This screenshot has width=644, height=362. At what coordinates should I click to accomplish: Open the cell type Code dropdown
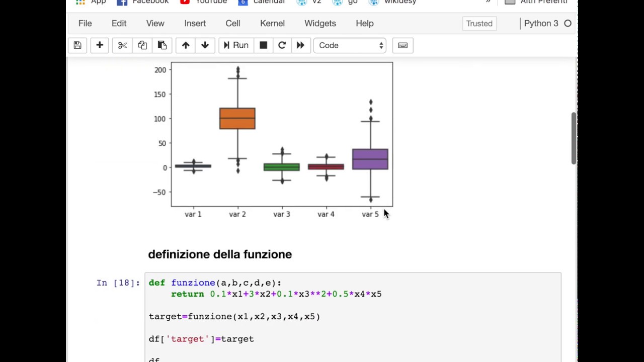point(350,45)
